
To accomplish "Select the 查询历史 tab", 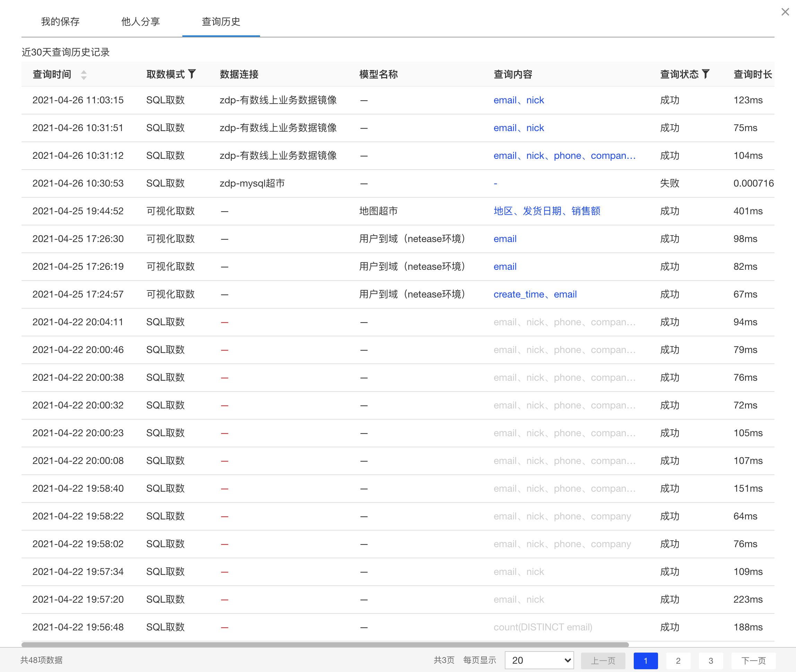I will (221, 22).
